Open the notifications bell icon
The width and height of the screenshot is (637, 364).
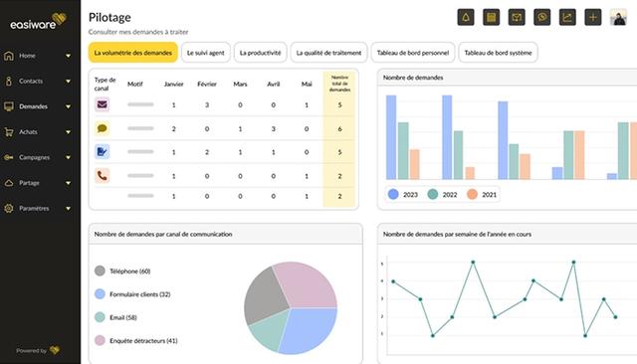466,18
